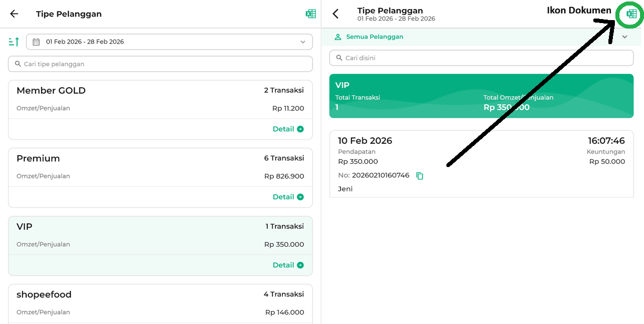644x324 pixels.
Task: Select the Premium customer type card
Action: [x=160, y=167]
